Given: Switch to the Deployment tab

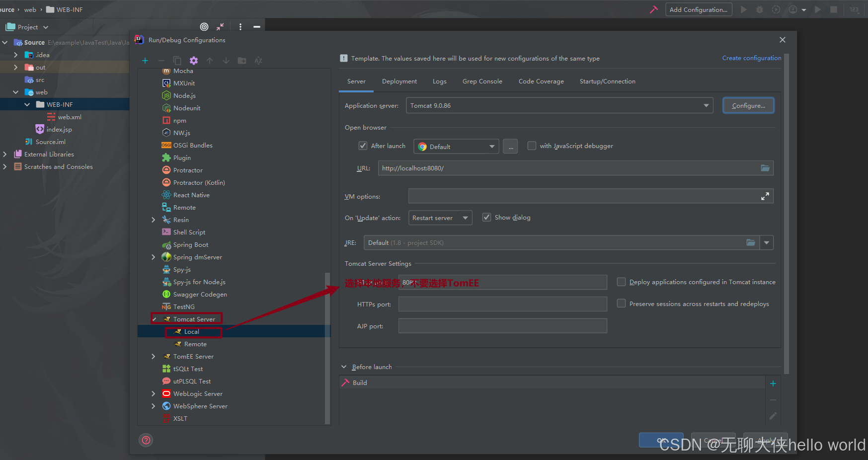Looking at the screenshot, I should point(399,81).
